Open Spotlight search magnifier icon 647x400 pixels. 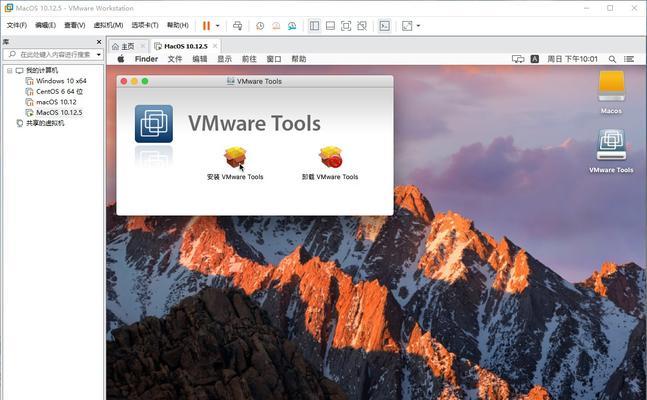pos(612,59)
